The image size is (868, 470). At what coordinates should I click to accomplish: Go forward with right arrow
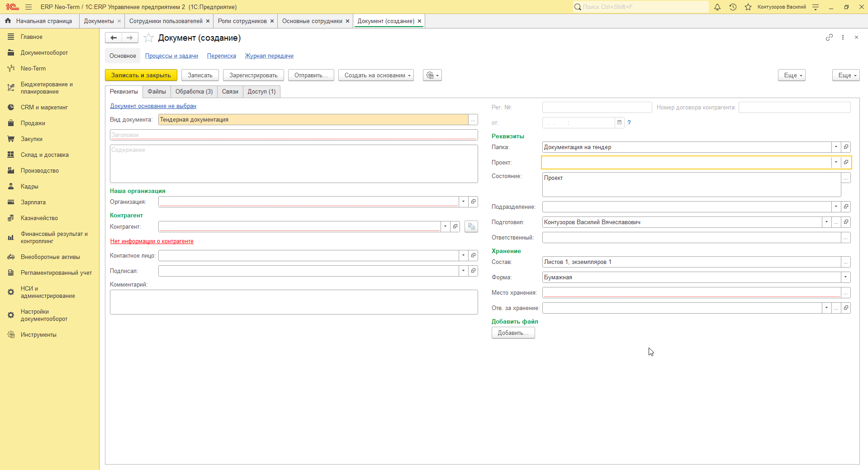click(130, 38)
